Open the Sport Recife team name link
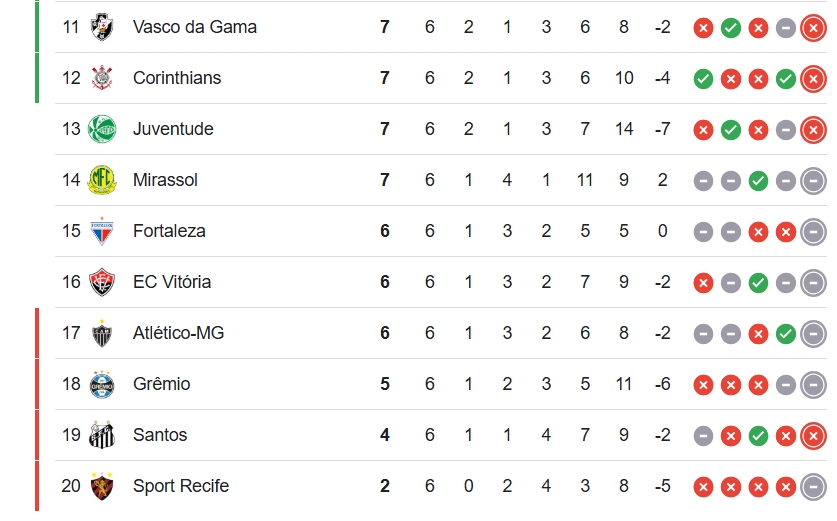The image size is (837, 521). point(180,486)
